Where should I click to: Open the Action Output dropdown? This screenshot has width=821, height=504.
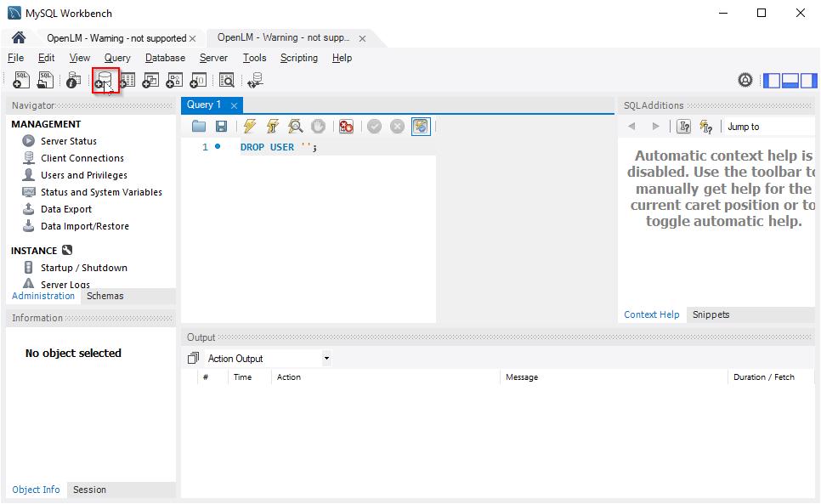(326, 359)
